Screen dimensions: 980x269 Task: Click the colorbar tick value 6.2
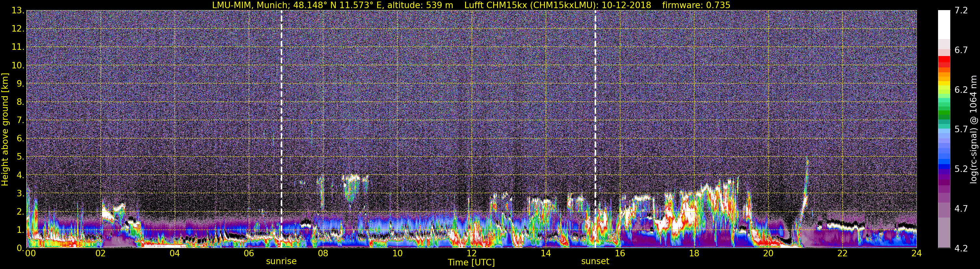[961, 90]
